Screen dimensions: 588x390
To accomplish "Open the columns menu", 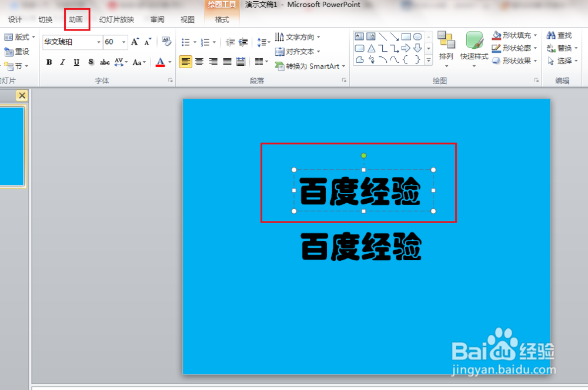I will pyautogui.click(x=262, y=62).
